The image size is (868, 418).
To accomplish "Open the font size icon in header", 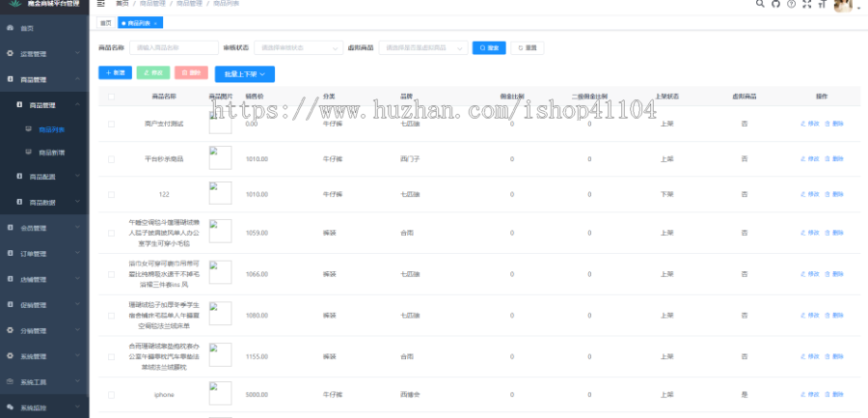I will [822, 3].
